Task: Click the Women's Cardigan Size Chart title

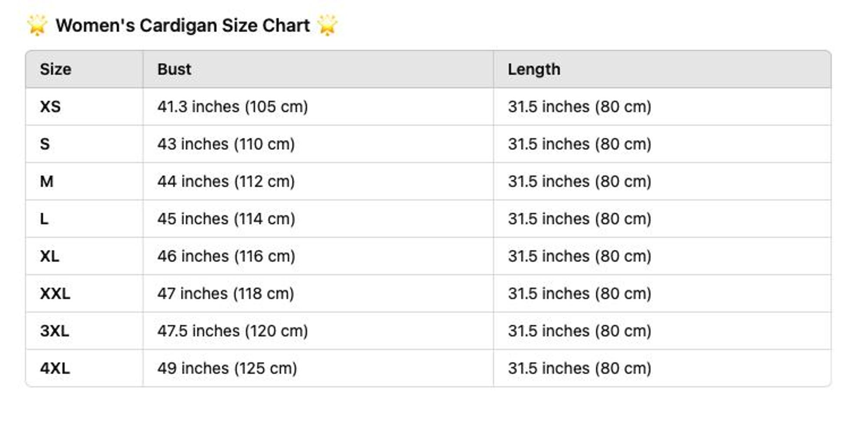Action: pos(183,26)
